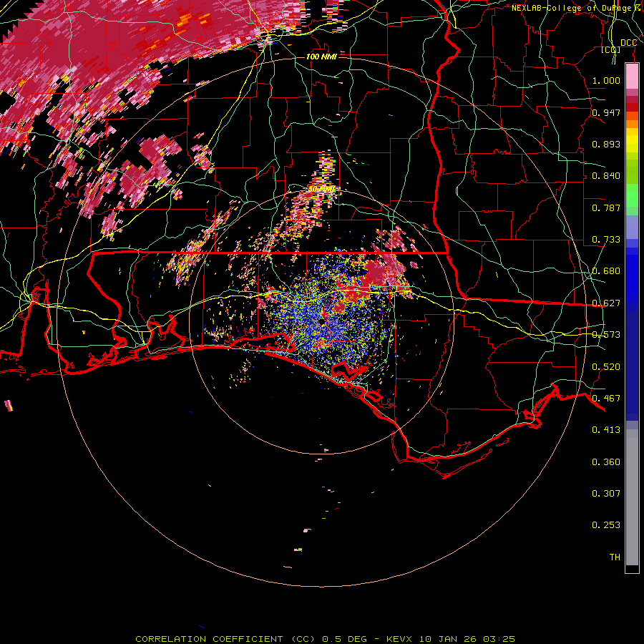Click the [CC] label above the color bar
This screenshot has height=644, width=644.
coord(611,49)
